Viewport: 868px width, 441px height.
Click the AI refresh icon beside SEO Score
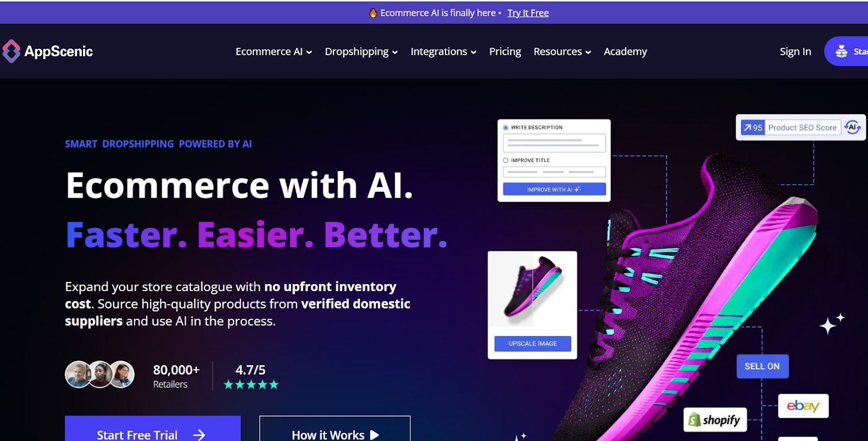coord(853,128)
